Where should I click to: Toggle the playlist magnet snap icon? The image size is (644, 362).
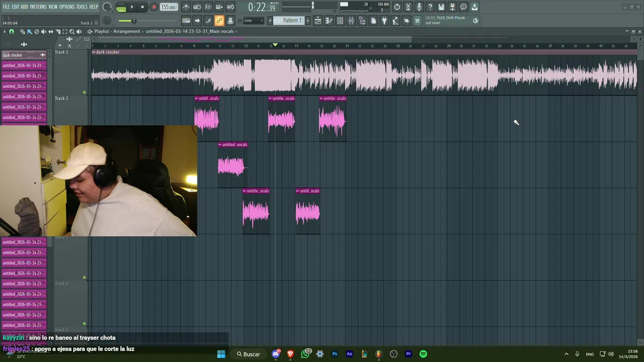[x=12, y=32]
